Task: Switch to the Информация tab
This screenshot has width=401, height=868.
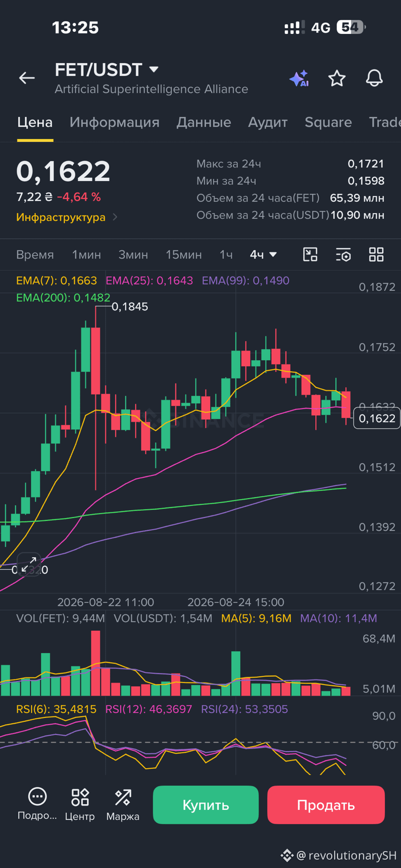Action: point(114,122)
